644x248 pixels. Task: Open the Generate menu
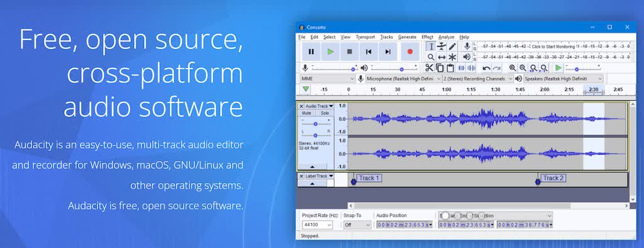point(407,37)
